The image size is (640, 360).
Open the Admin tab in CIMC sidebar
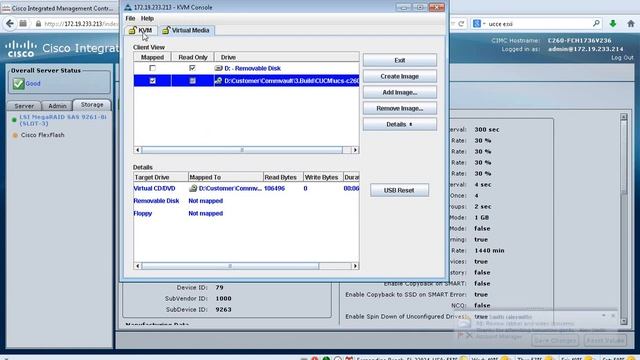coord(57,106)
